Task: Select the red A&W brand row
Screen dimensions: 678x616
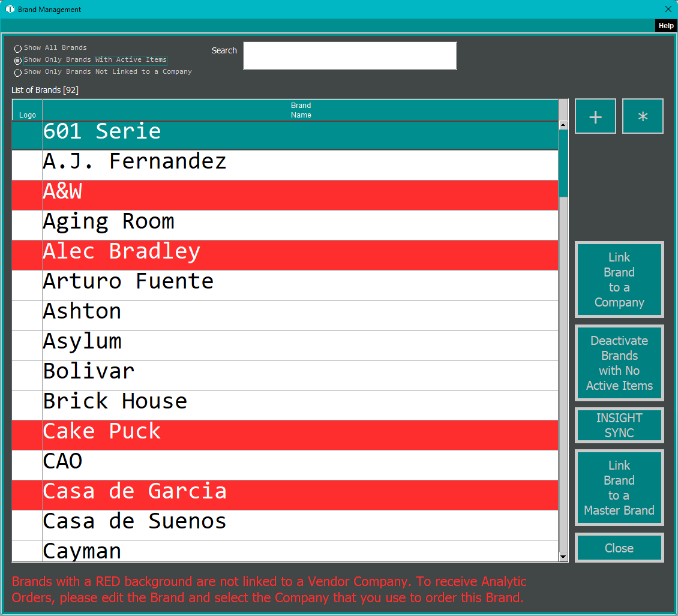Action: [x=285, y=196]
